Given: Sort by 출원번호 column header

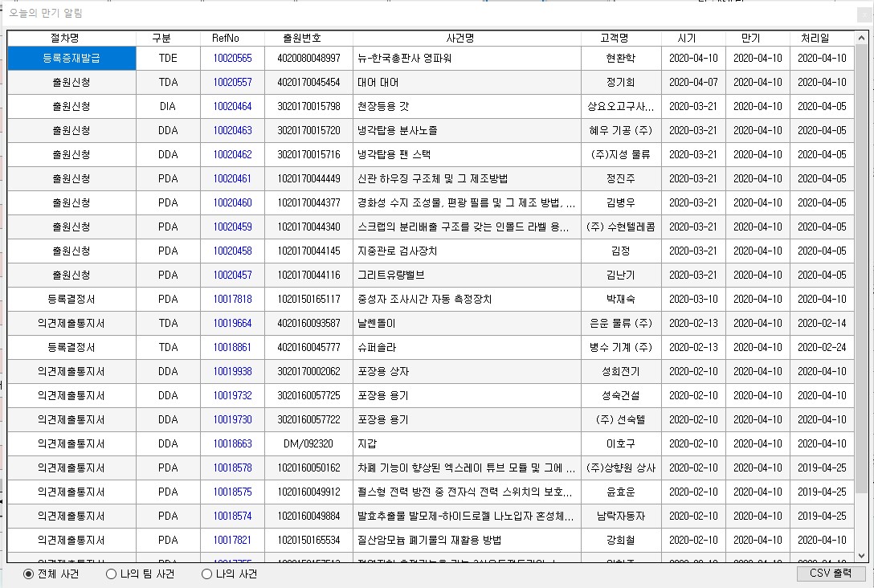Looking at the screenshot, I should point(302,38).
